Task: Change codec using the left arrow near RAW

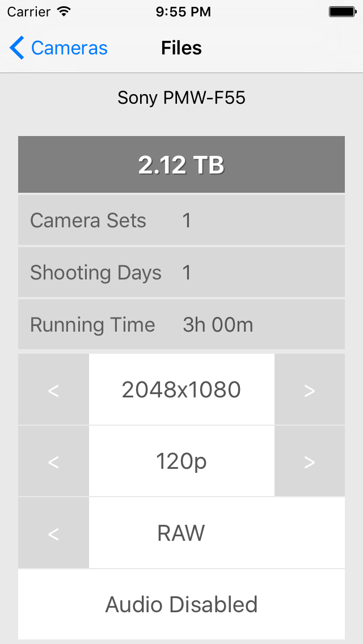Action: tap(53, 532)
